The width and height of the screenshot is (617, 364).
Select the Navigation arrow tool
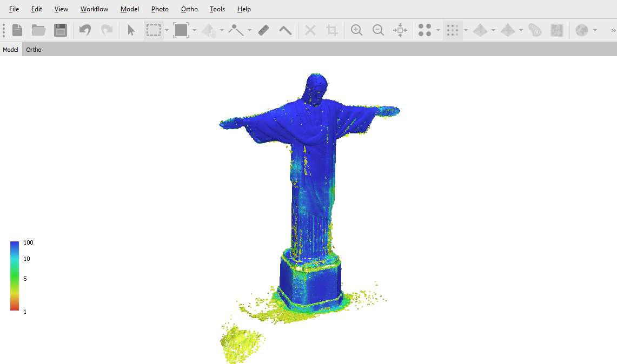pyautogui.click(x=131, y=30)
